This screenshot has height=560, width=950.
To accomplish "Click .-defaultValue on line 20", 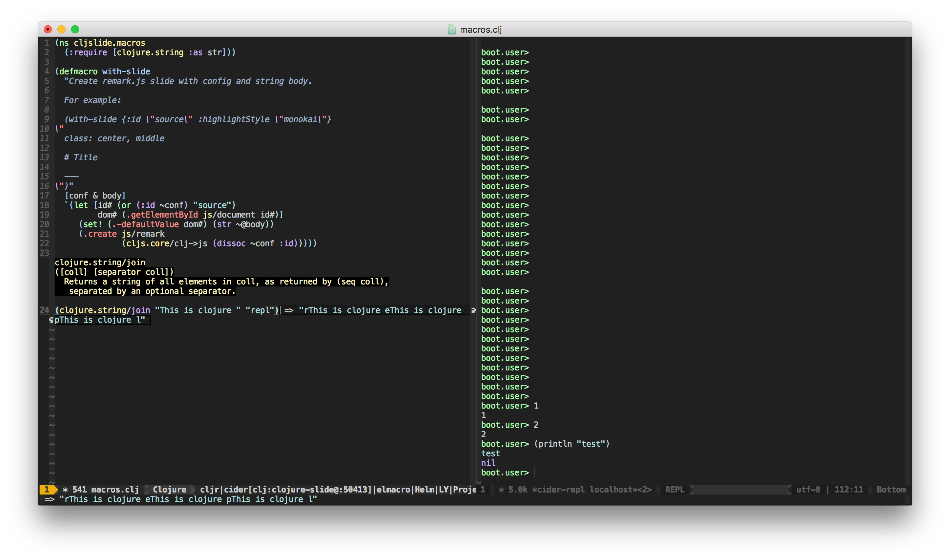I will 145,224.
